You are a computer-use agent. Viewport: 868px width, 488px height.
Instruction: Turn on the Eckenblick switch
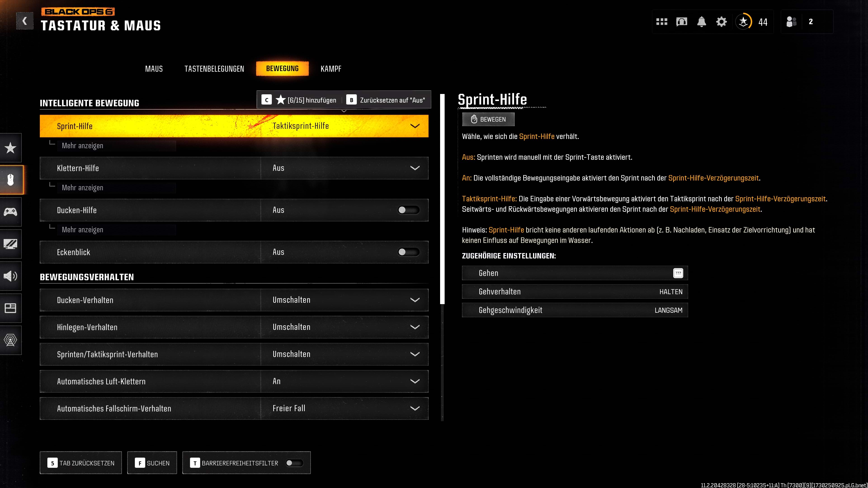tap(408, 252)
